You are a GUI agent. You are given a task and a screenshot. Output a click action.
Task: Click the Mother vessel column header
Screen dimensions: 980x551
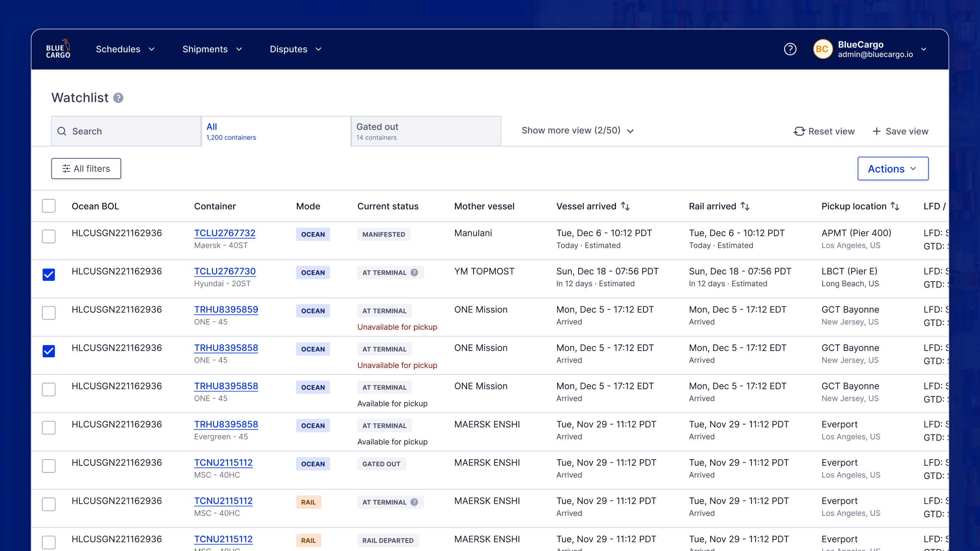point(484,206)
